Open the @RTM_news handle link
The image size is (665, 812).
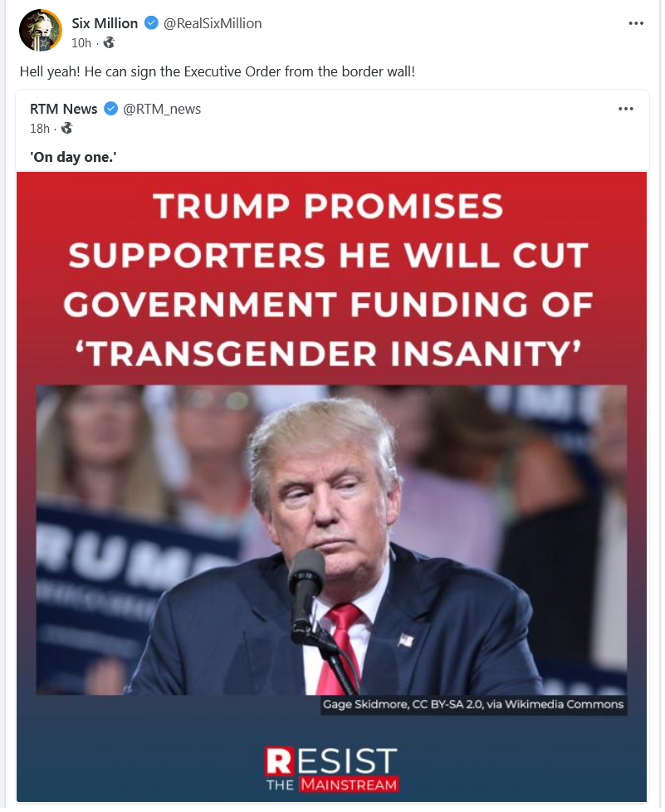(162, 110)
